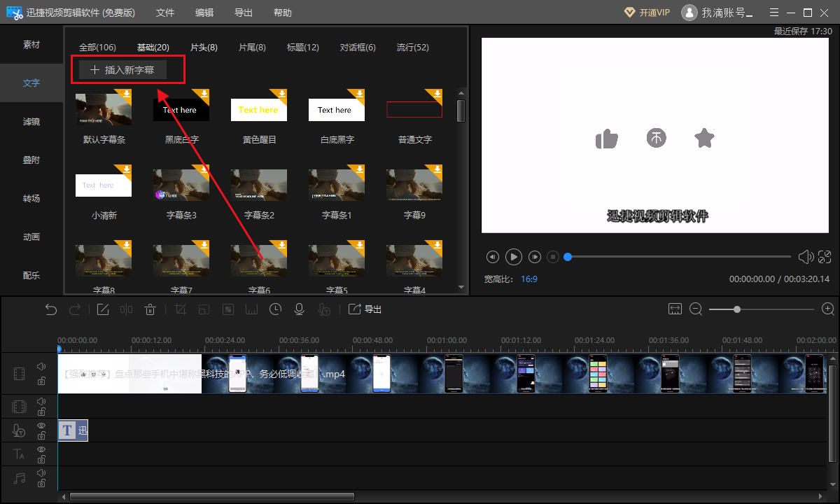
Task: Show the 全部(106) subtitle category
Action: (x=97, y=48)
